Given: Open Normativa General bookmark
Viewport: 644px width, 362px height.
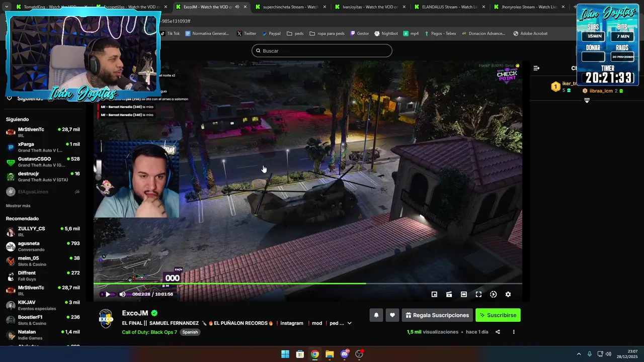Looking at the screenshot, I should pyautogui.click(x=207, y=34).
